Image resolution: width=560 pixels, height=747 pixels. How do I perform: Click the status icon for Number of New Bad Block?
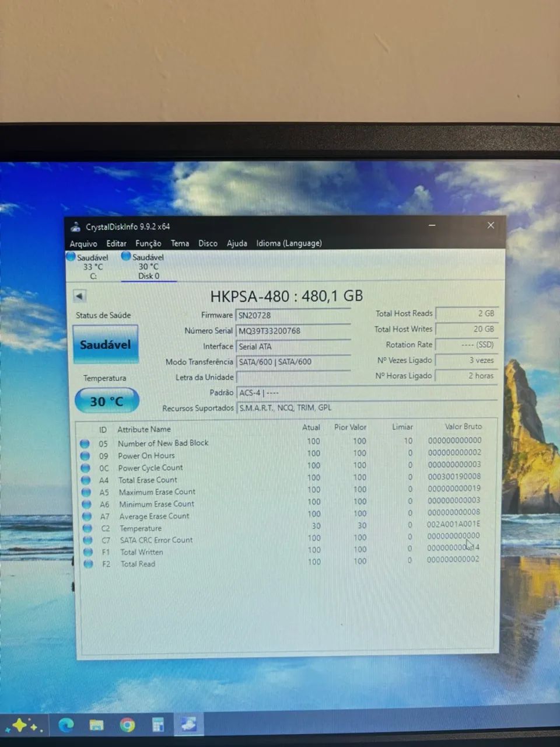pyautogui.click(x=85, y=444)
